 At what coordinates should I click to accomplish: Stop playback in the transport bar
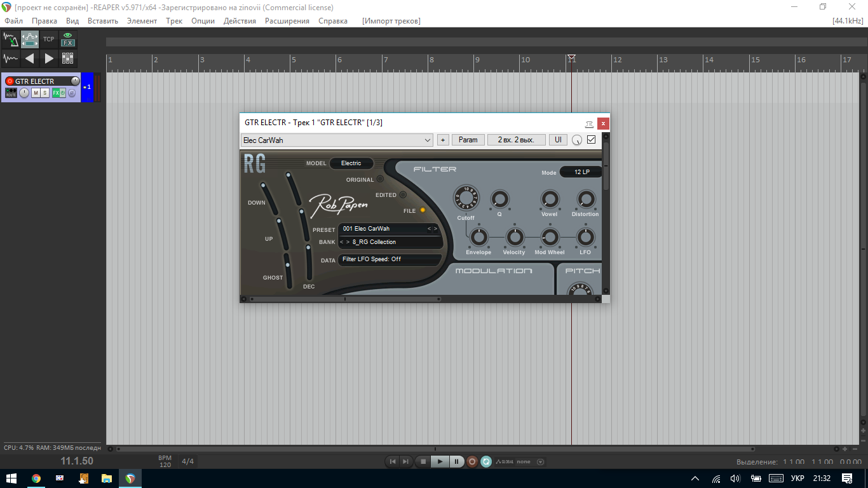pos(423,462)
